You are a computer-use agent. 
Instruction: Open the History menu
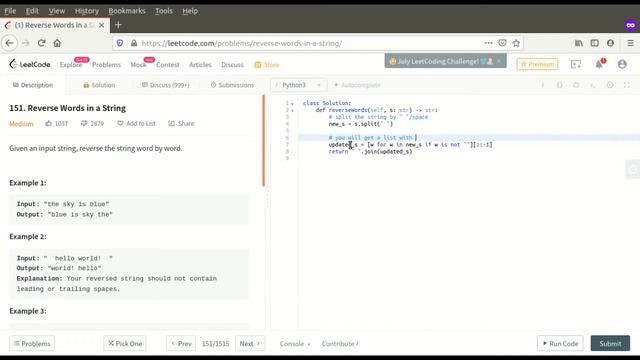[87, 11]
